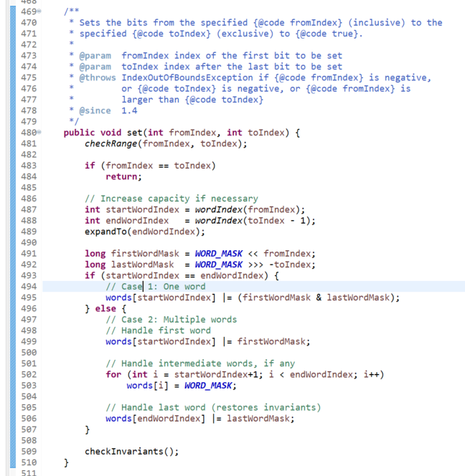This screenshot has width=465, height=476.
Task: Click the blue change marker beside line 500
Action: [13, 353]
